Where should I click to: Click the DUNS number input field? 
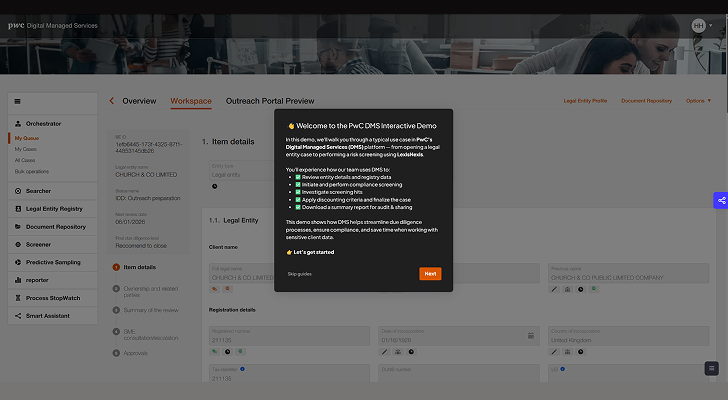459,374
